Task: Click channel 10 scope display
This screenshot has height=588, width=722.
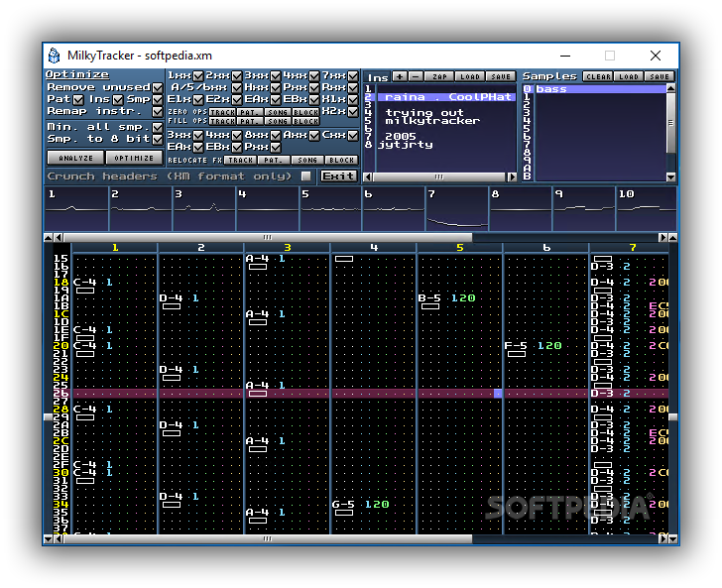Action: pos(647,209)
